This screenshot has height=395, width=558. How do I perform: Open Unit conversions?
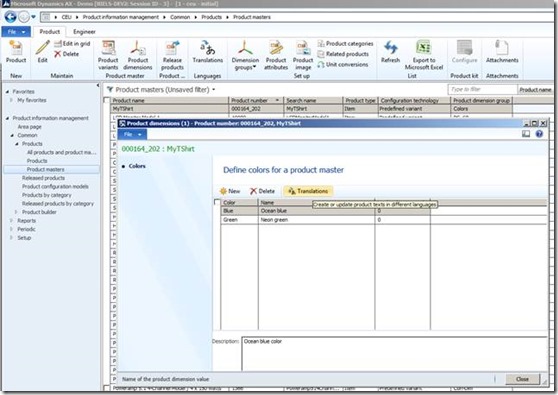(x=343, y=64)
